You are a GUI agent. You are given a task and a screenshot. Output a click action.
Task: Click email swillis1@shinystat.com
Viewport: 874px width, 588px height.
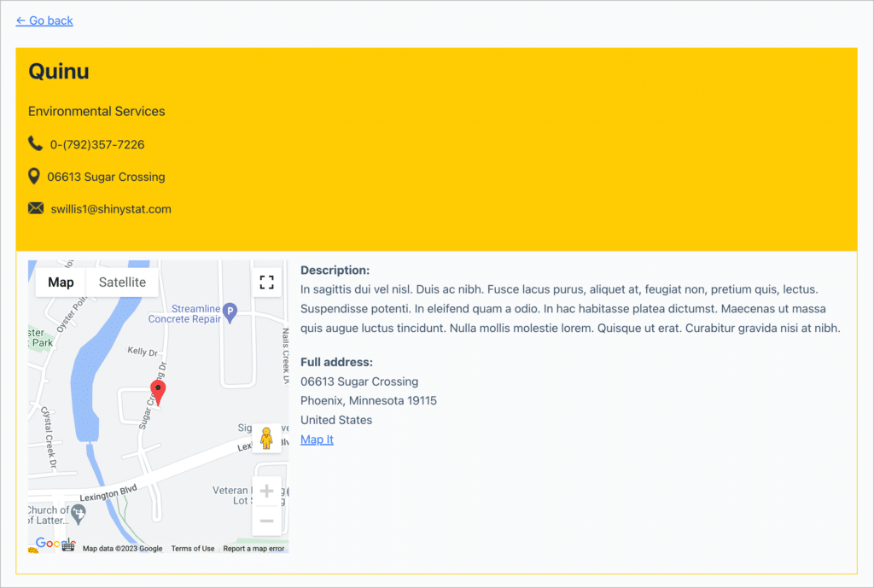[x=111, y=209]
